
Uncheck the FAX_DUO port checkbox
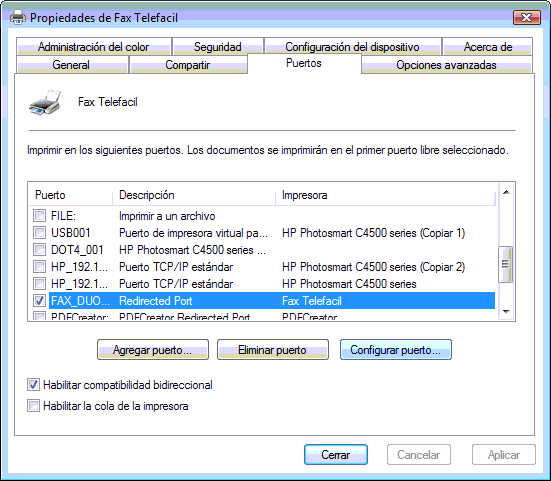tap(39, 300)
